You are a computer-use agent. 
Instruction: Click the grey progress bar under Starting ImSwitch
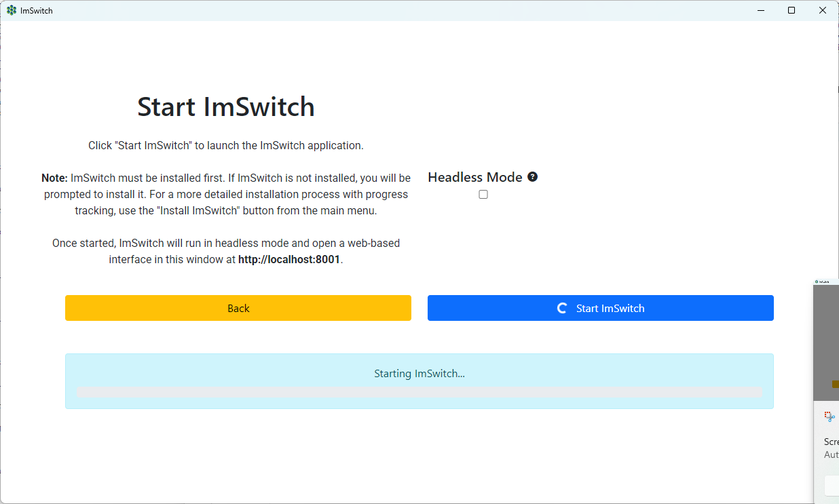tap(420, 392)
